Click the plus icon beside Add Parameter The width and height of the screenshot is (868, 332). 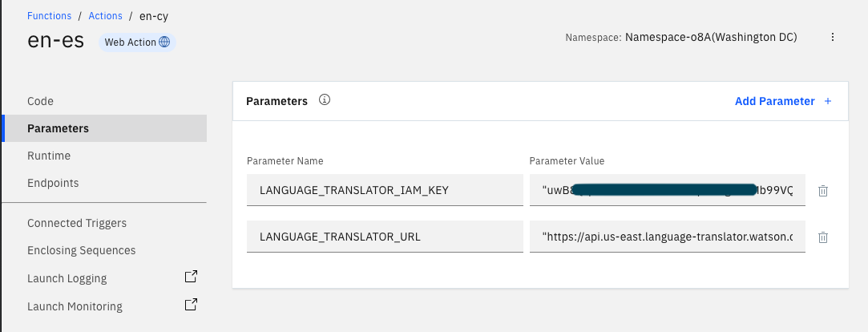pyautogui.click(x=828, y=101)
